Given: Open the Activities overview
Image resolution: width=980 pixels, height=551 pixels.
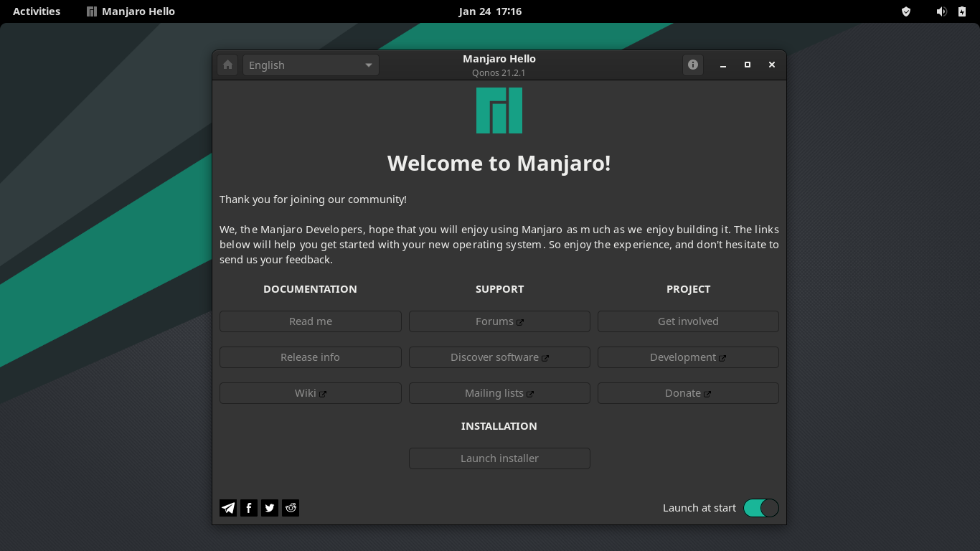Looking at the screenshot, I should 36,11.
